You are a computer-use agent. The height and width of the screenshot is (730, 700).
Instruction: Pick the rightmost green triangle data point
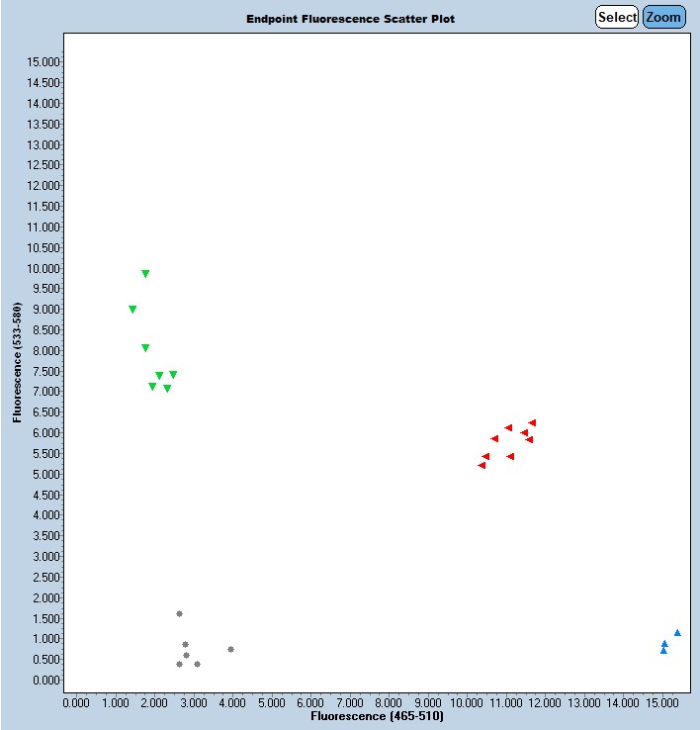tap(173, 374)
